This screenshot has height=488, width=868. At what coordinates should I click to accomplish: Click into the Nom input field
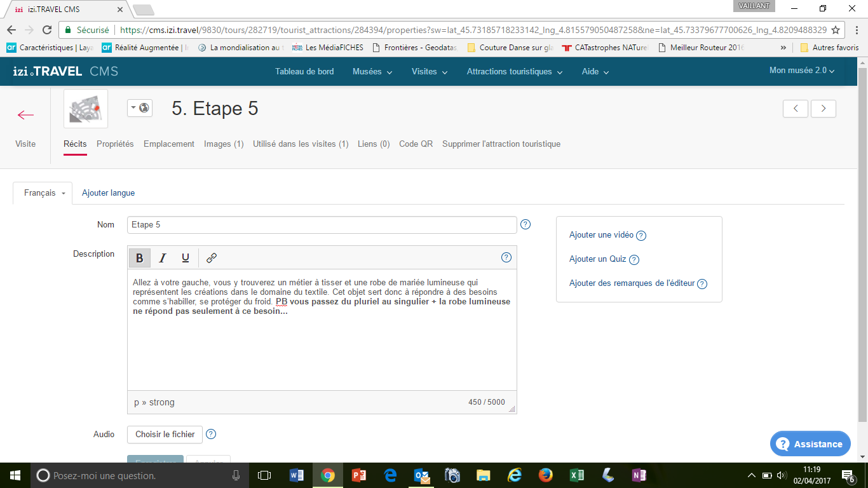point(322,225)
